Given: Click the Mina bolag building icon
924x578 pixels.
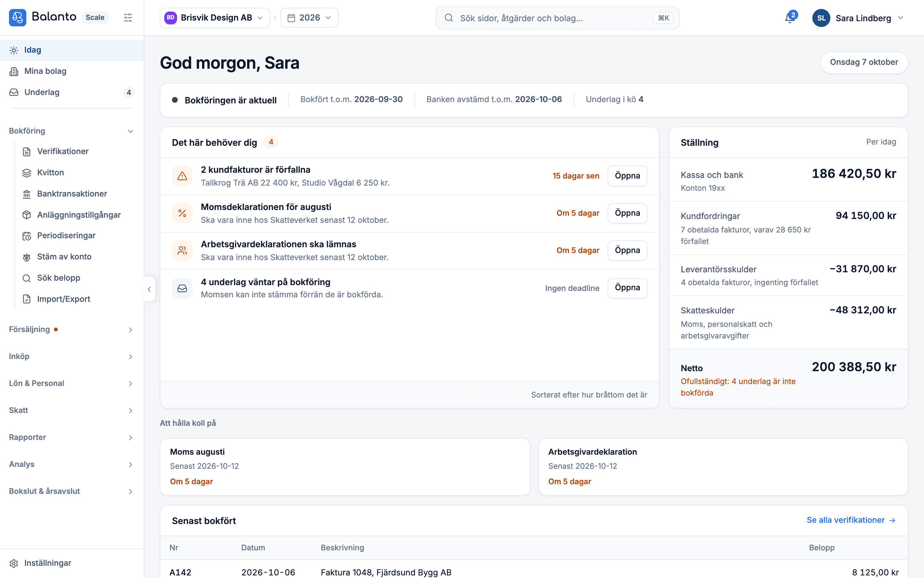Looking at the screenshot, I should click(x=14, y=71).
